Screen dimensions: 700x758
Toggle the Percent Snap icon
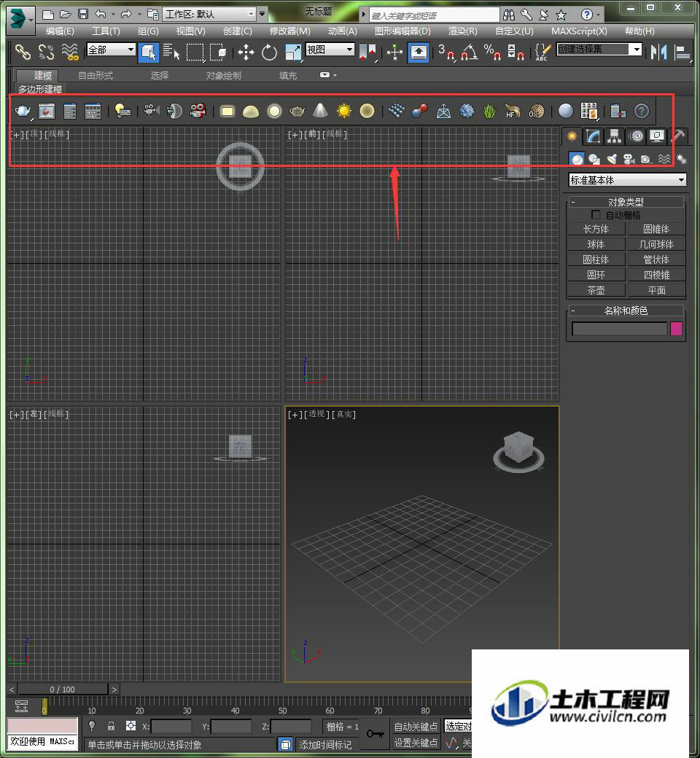[492, 51]
